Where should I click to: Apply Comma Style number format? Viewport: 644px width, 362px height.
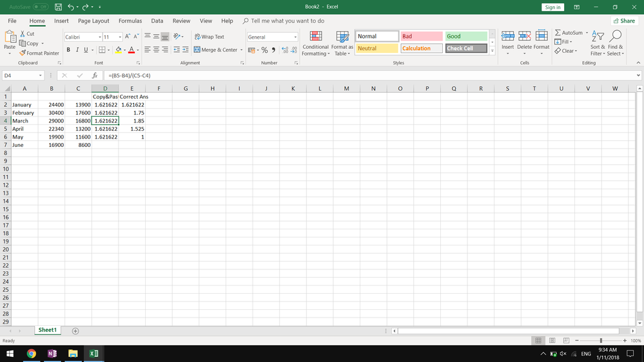click(273, 50)
